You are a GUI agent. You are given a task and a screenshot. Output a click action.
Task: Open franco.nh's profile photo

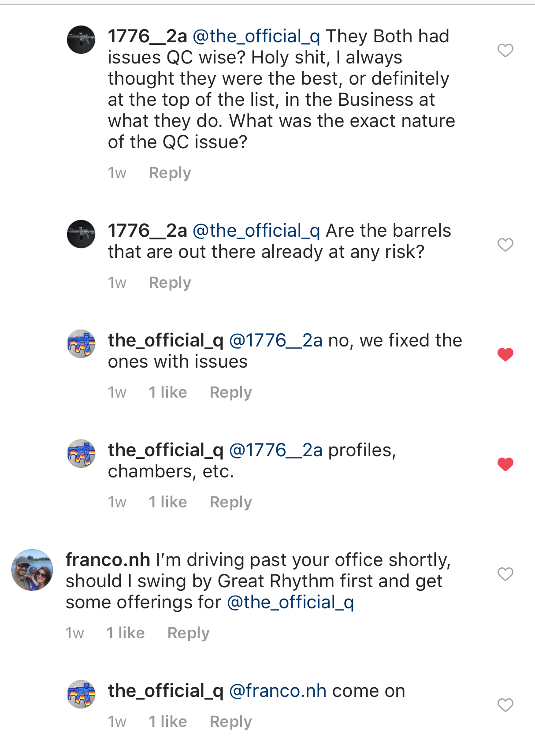coord(32,570)
